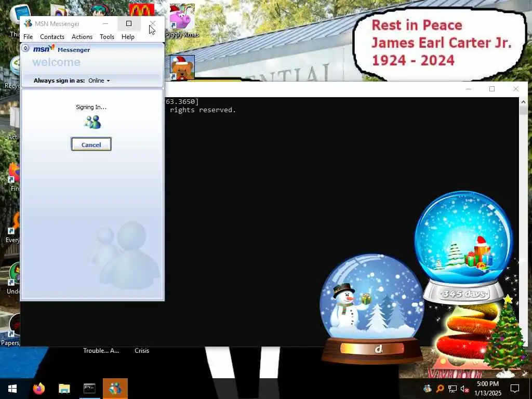Click the orange magnifier tray icon
The width and height of the screenshot is (532, 399).
pyautogui.click(x=440, y=389)
